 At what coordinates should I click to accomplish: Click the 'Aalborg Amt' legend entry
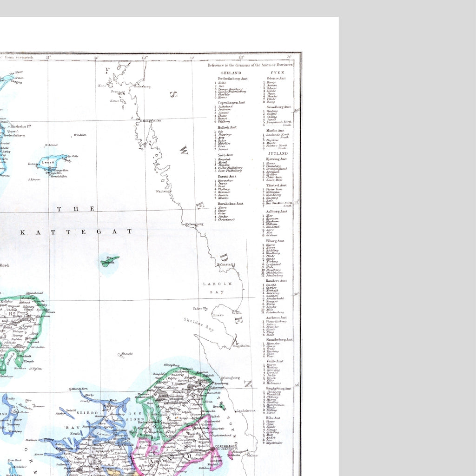point(277,212)
